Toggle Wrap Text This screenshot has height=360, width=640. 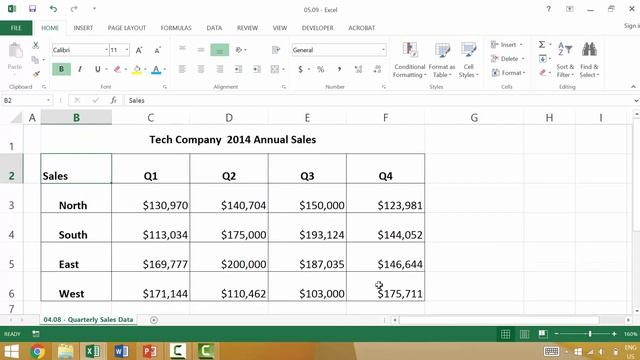pyautogui.click(x=276, y=50)
